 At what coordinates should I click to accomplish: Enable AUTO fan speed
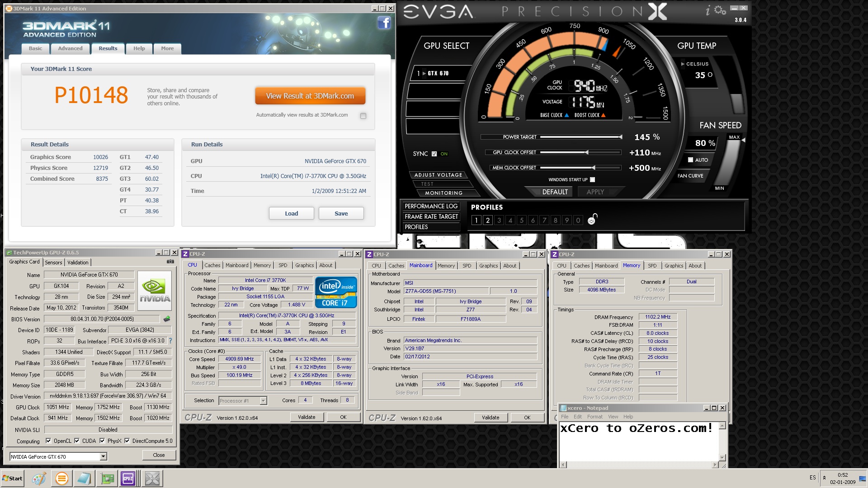[690, 160]
